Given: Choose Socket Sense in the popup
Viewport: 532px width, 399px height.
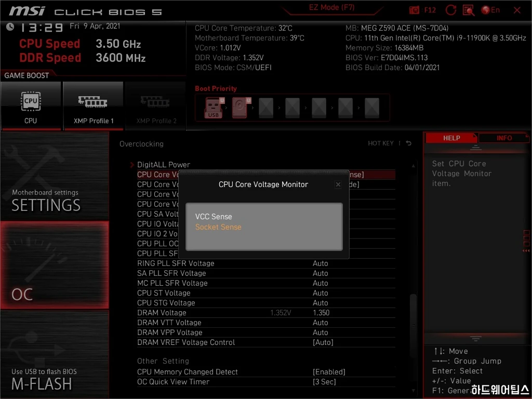Looking at the screenshot, I should pyautogui.click(x=218, y=227).
